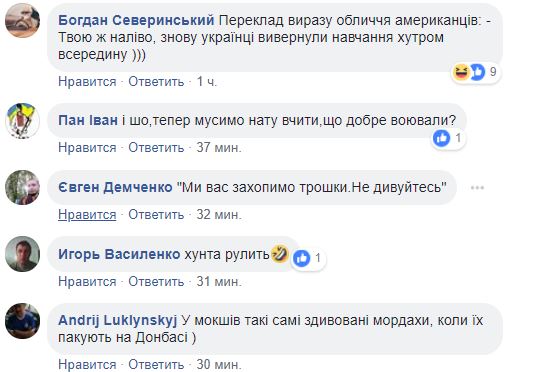Like Євген Демченко's comment via underlined Нравится

point(87,215)
